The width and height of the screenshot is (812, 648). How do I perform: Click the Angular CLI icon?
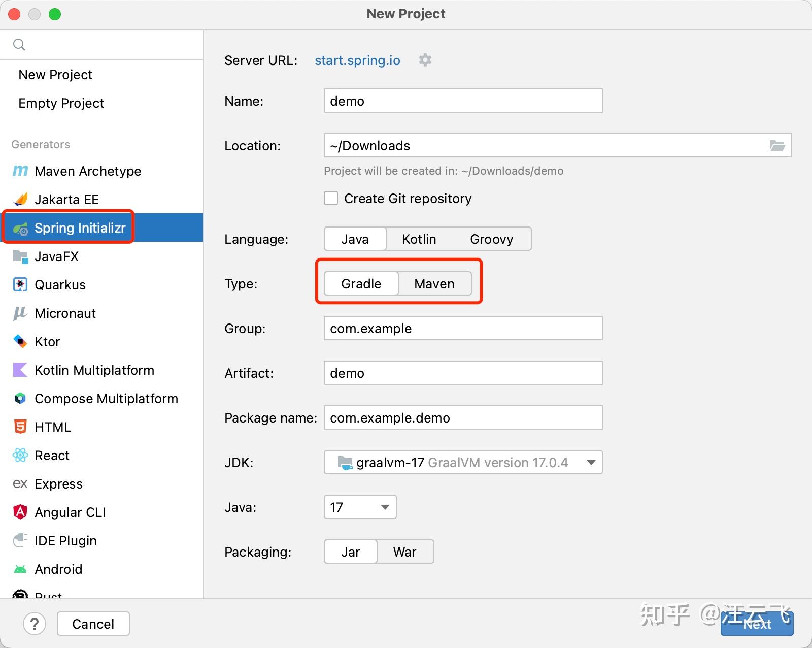coord(20,512)
